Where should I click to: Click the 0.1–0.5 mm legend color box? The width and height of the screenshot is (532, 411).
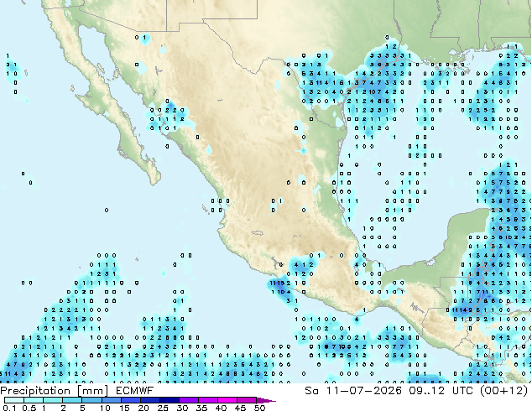coord(14,400)
